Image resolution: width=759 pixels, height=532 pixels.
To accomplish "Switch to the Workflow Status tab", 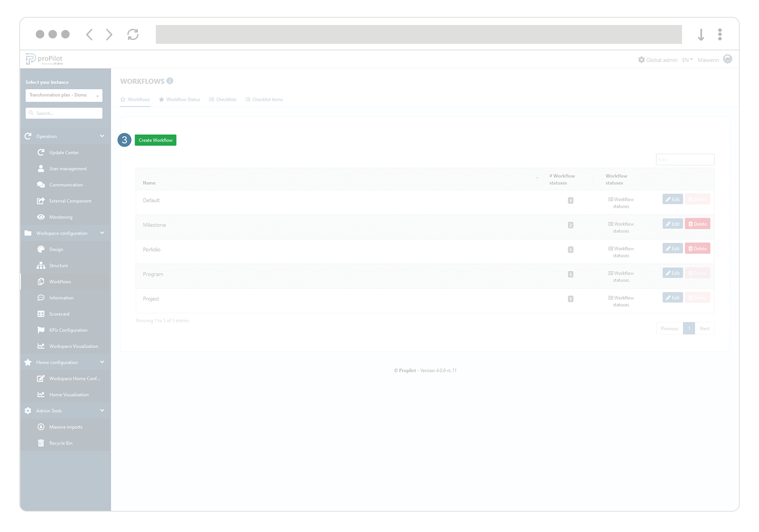I will 179,99.
